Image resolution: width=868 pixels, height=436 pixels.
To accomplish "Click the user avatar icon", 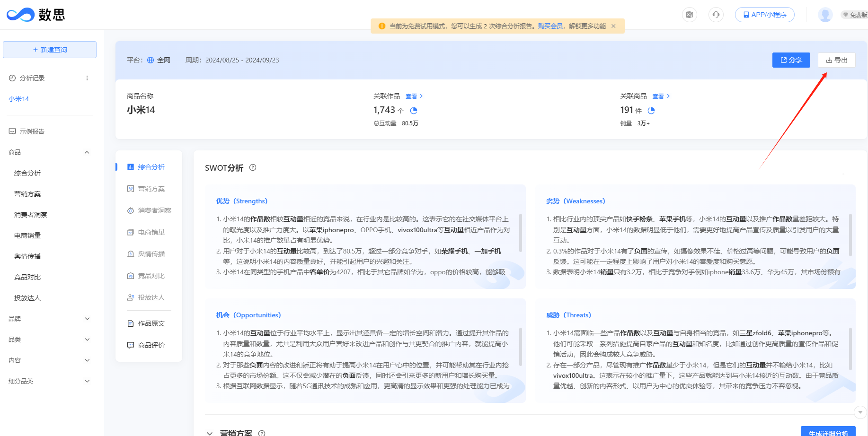I will click(825, 15).
